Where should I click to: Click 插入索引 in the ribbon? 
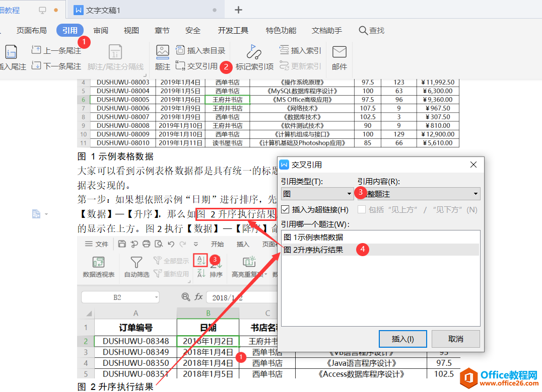click(300, 50)
